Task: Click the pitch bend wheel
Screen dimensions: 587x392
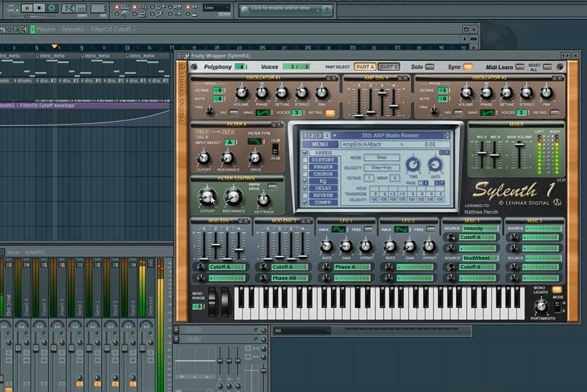Action: pyautogui.click(x=212, y=302)
